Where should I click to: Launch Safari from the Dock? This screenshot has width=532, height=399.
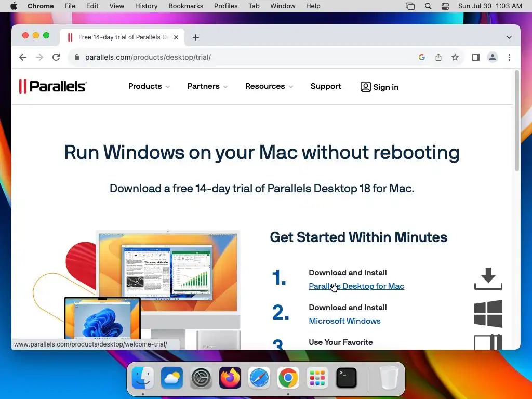pyautogui.click(x=259, y=377)
